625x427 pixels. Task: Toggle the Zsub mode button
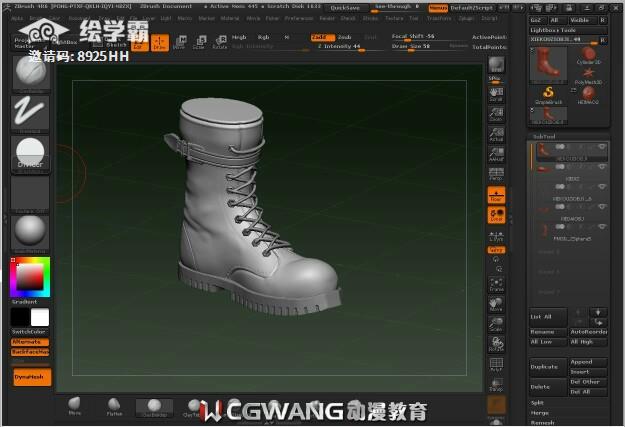345,37
